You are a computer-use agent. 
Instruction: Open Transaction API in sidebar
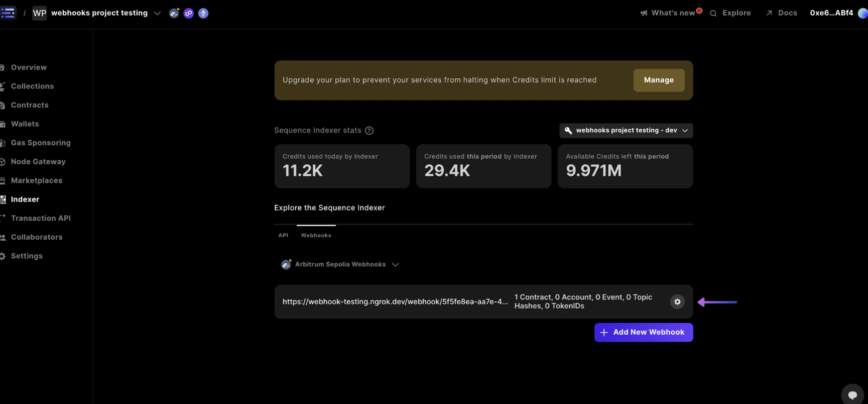coord(41,218)
